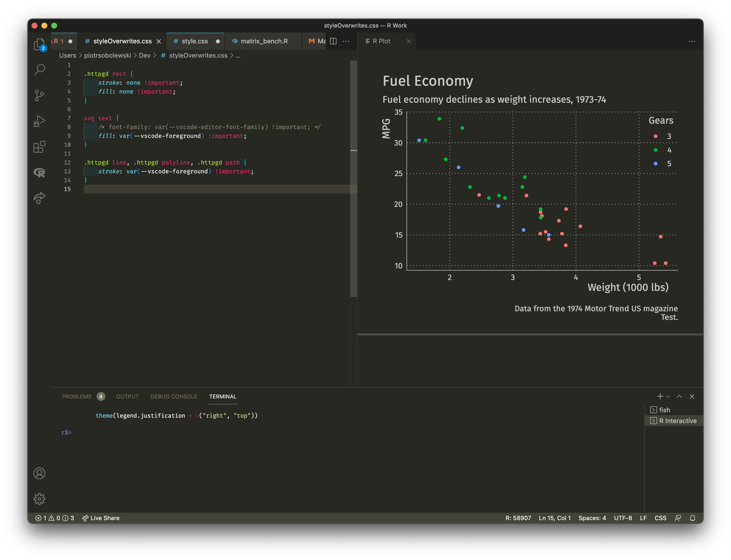
Task: Open the notifications bell in status bar
Action: 692,518
